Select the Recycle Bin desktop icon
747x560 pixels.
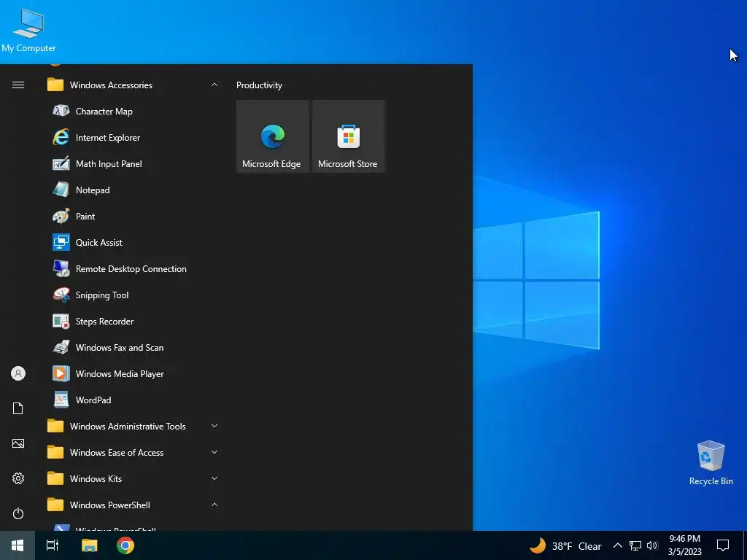pyautogui.click(x=711, y=463)
